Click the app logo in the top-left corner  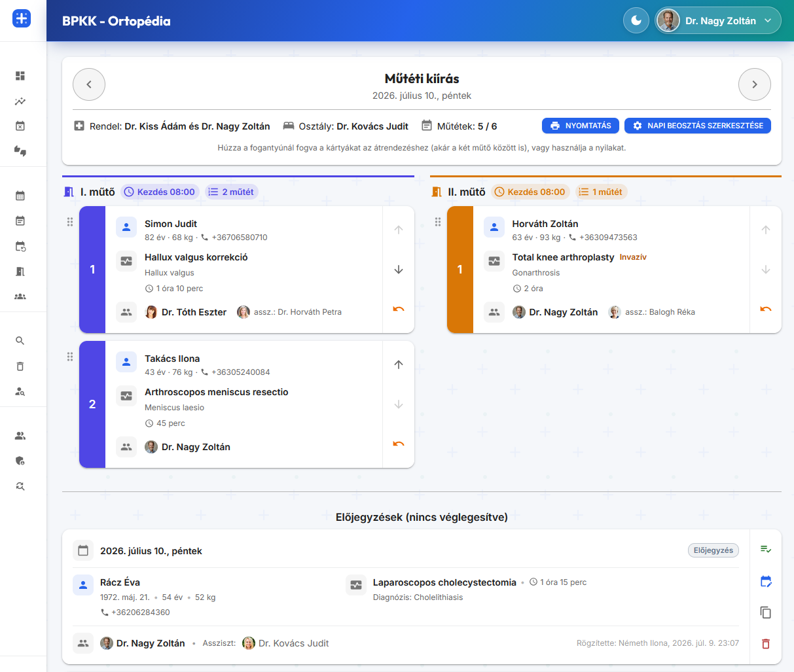coord(22,18)
